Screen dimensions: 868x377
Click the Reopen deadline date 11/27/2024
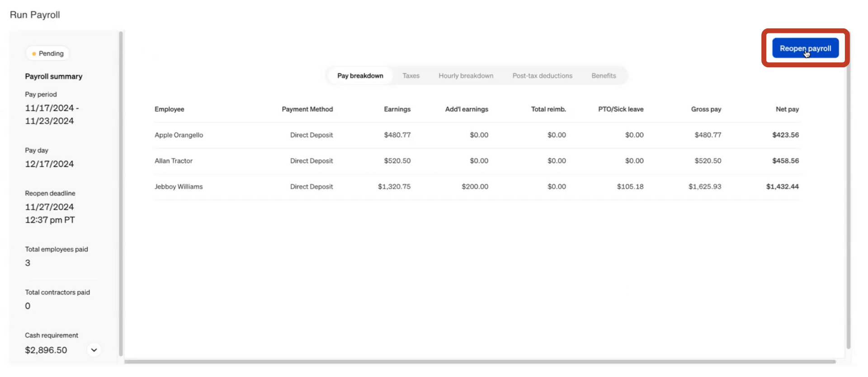coord(49,207)
